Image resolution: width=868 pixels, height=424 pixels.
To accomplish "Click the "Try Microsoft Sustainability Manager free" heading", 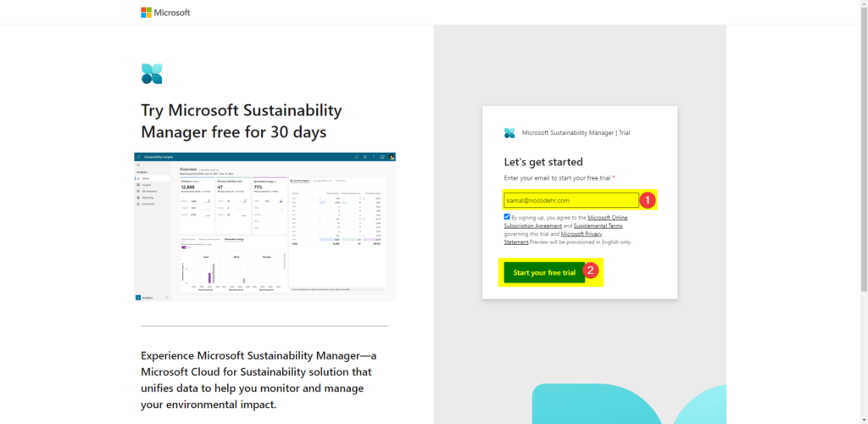I will (242, 121).
